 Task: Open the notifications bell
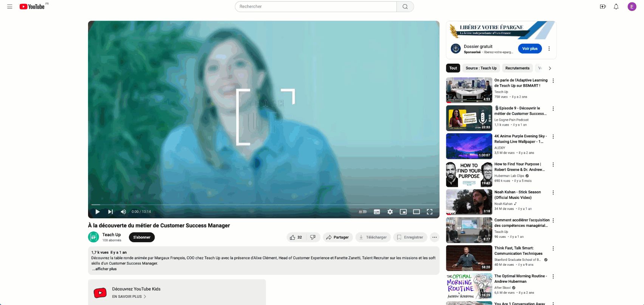[x=616, y=6]
